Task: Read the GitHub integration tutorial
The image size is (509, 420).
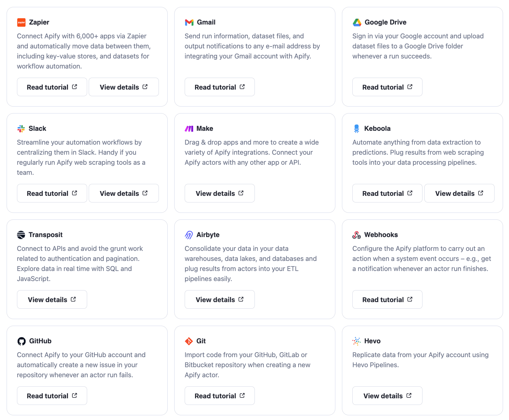Action: coord(52,395)
